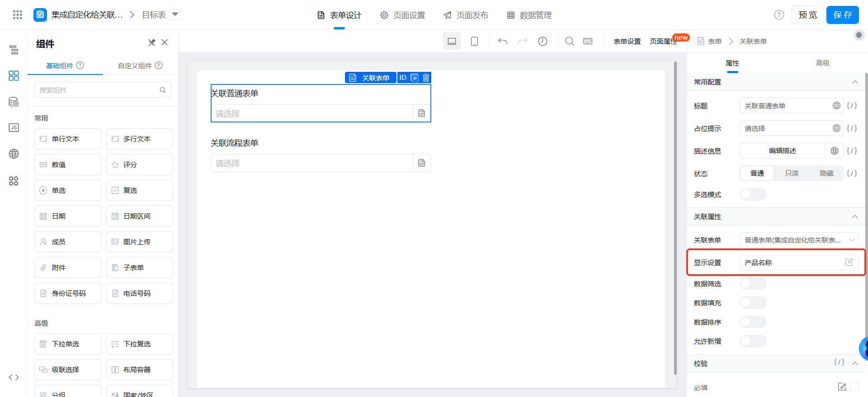Go to 表单 breadcrumb
868x397 pixels.
(714, 41)
